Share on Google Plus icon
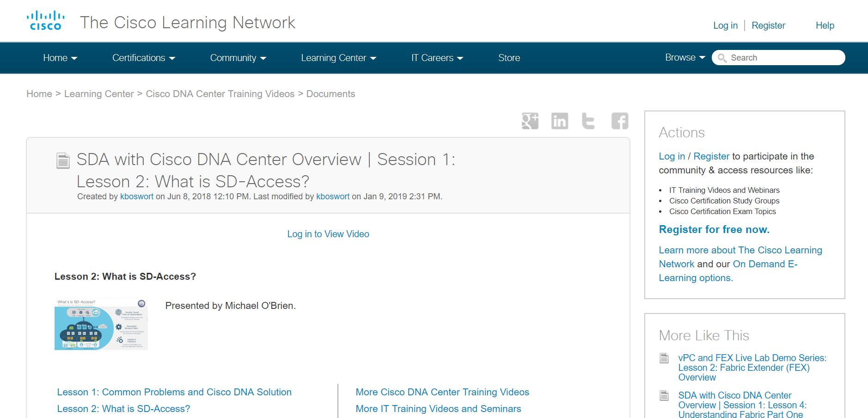This screenshot has width=868, height=418. (530, 121)
